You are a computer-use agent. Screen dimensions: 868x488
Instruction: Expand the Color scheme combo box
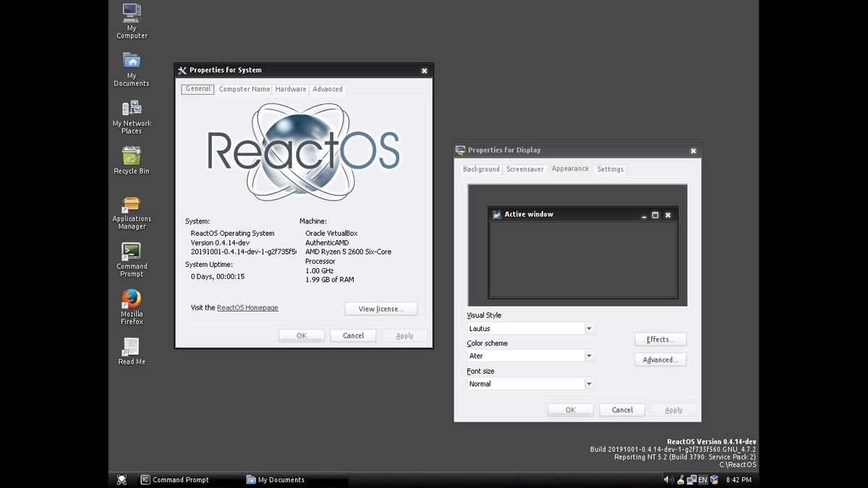coord(529,356)
